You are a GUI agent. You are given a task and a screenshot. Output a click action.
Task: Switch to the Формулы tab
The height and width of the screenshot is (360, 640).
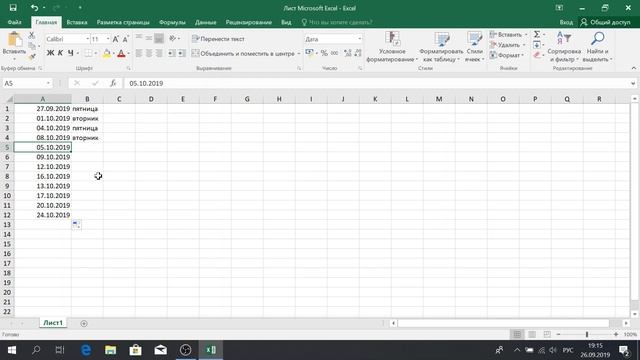point(172,22)
